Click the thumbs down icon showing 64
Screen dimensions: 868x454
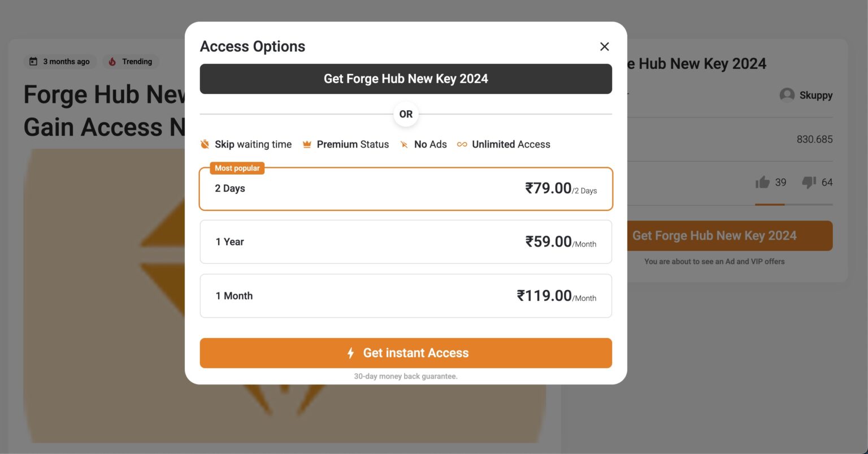[x=809, y=182]
